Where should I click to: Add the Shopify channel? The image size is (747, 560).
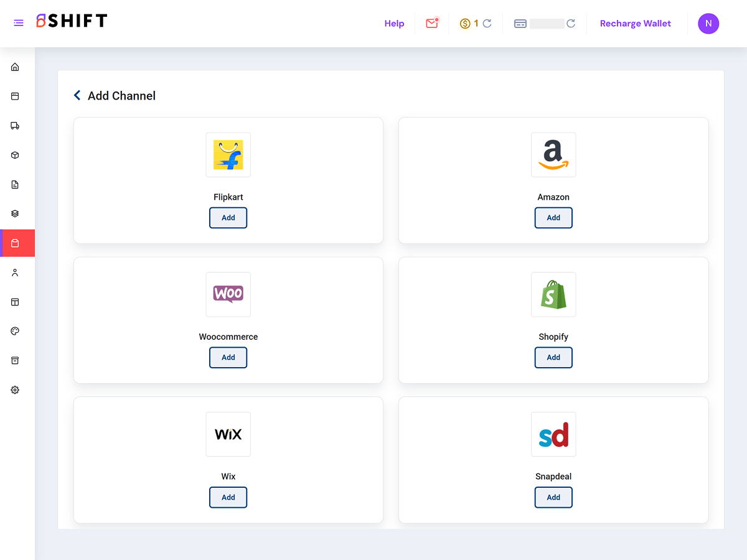pyautogui.click(x=553, y=358)
